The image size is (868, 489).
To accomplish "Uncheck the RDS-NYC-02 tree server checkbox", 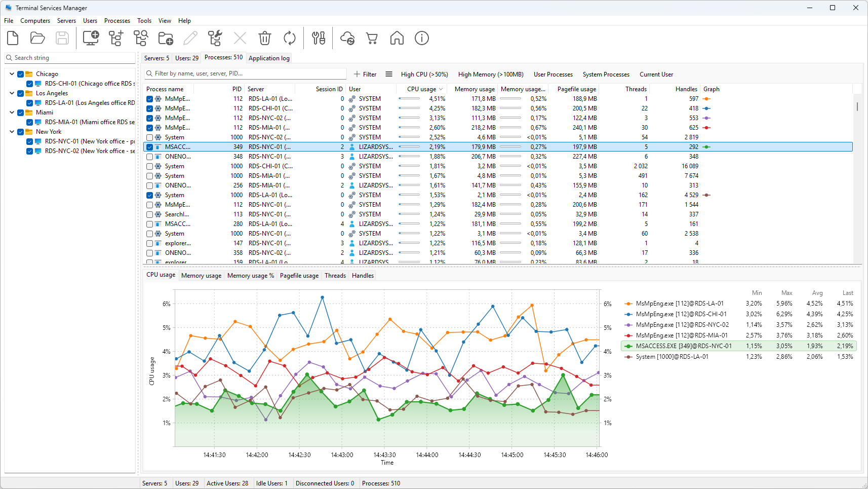I will tap(30, 151).
